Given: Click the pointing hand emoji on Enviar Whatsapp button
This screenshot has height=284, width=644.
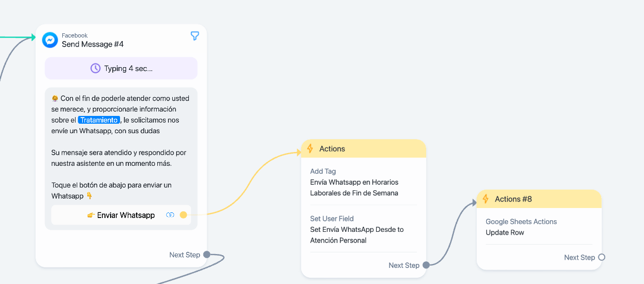Looking at the screenshot, I should [x=91, y=215].
